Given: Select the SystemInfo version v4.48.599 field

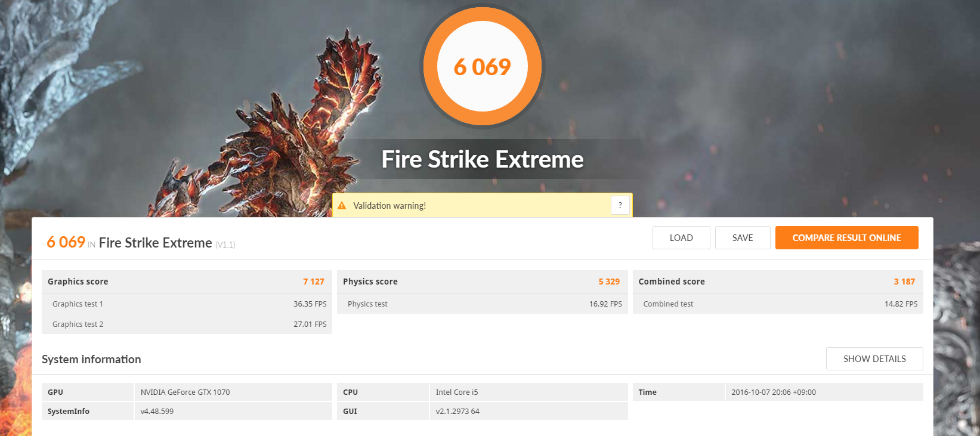Looking at the screenshot, I should [x=233, y=411].
